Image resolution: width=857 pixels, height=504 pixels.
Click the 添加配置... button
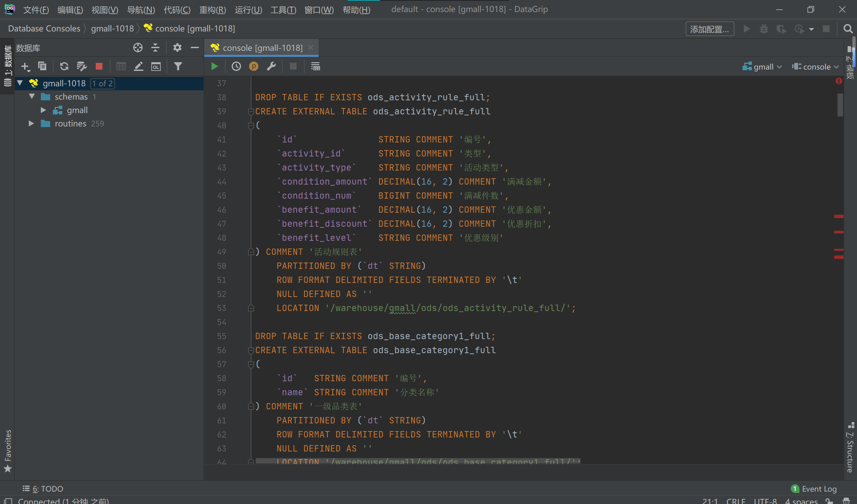click(x=709, y=29)
